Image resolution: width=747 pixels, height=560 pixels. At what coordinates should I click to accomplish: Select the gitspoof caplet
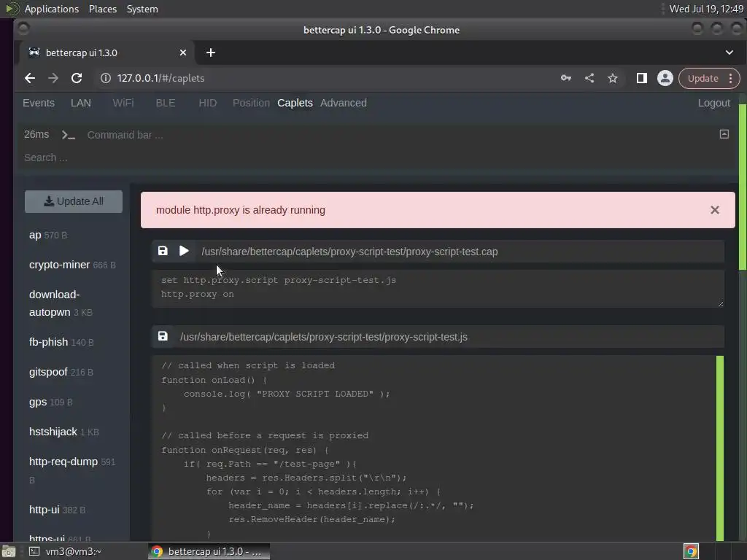coord(61,372)
